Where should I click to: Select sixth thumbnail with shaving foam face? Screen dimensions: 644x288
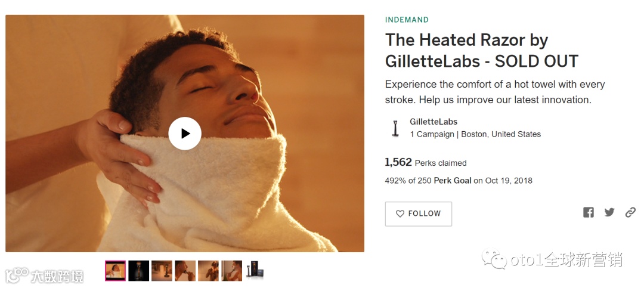(231, 271)
